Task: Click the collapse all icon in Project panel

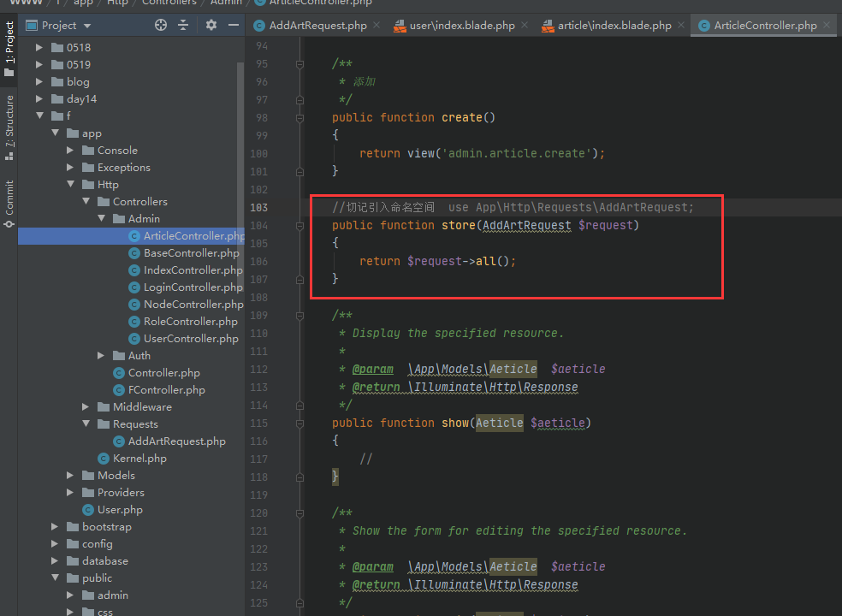Action: [x=183, y=25]
